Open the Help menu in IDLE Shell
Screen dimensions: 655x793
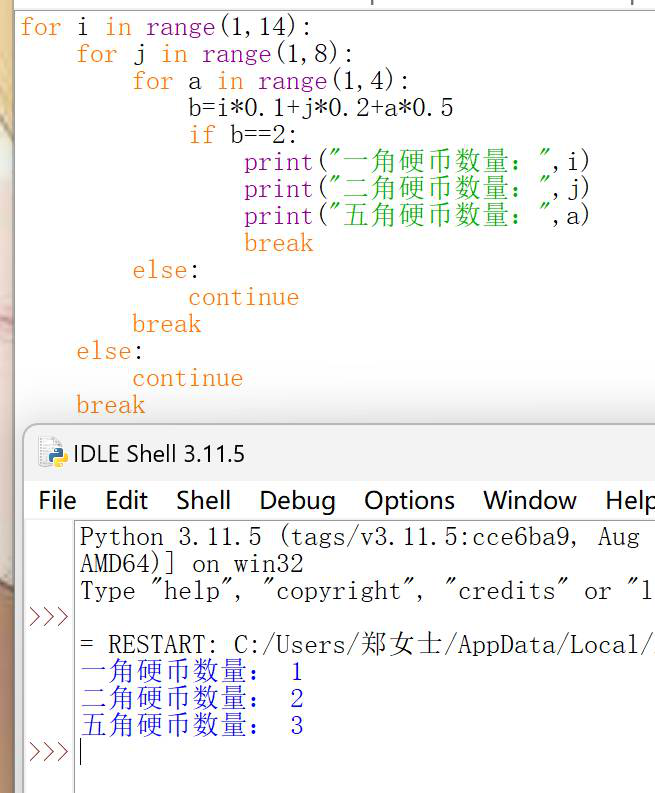coord(630,501)
